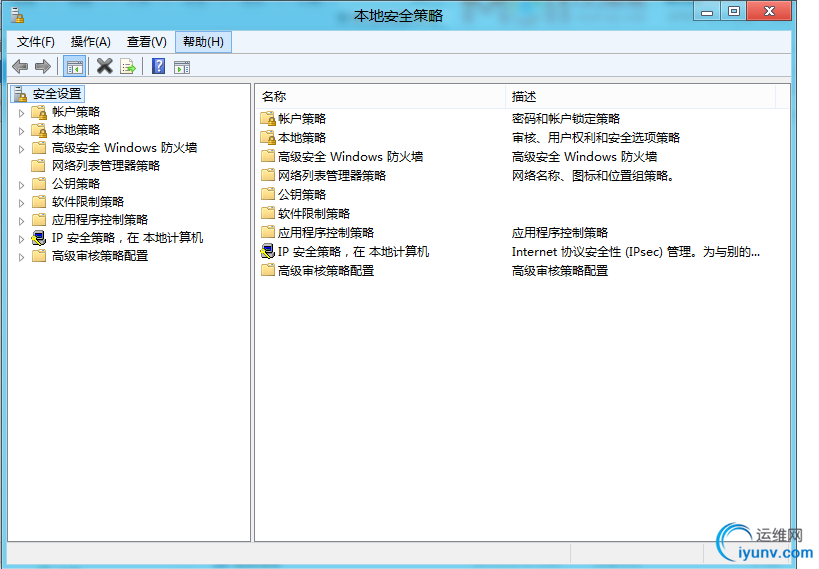The width and height of the screenshot is (819, 569).
Task: Open Help via the question mark icon
Action: pos(158,66)
